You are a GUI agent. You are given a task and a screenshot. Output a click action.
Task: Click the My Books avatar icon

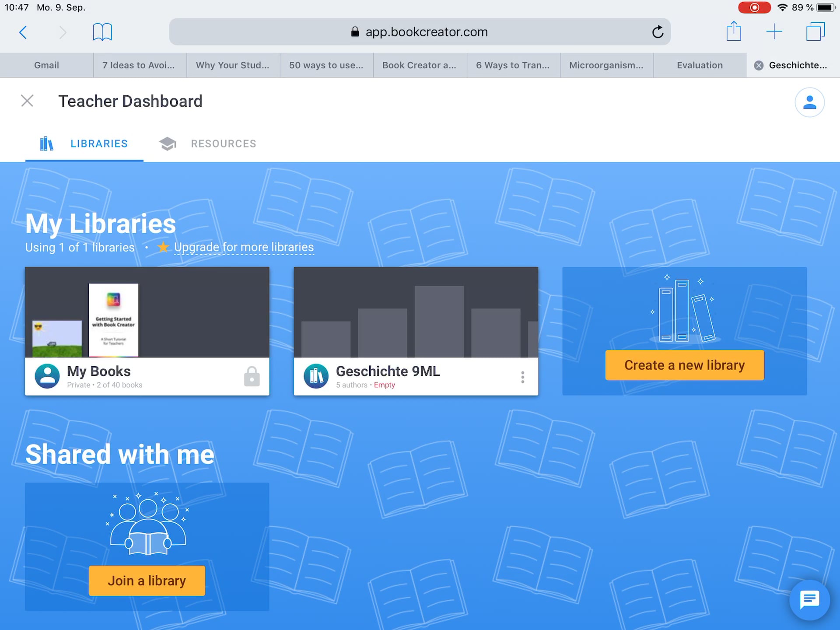47,376
